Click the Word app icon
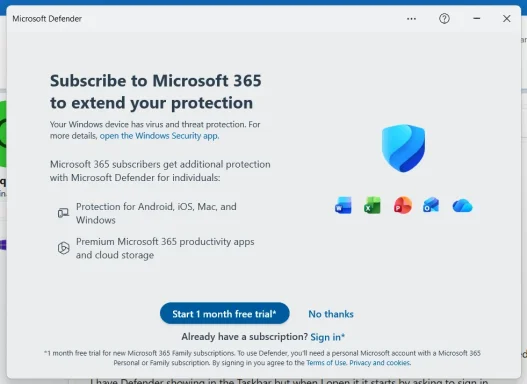Viewport: 527px width, 384px height. 343,205
